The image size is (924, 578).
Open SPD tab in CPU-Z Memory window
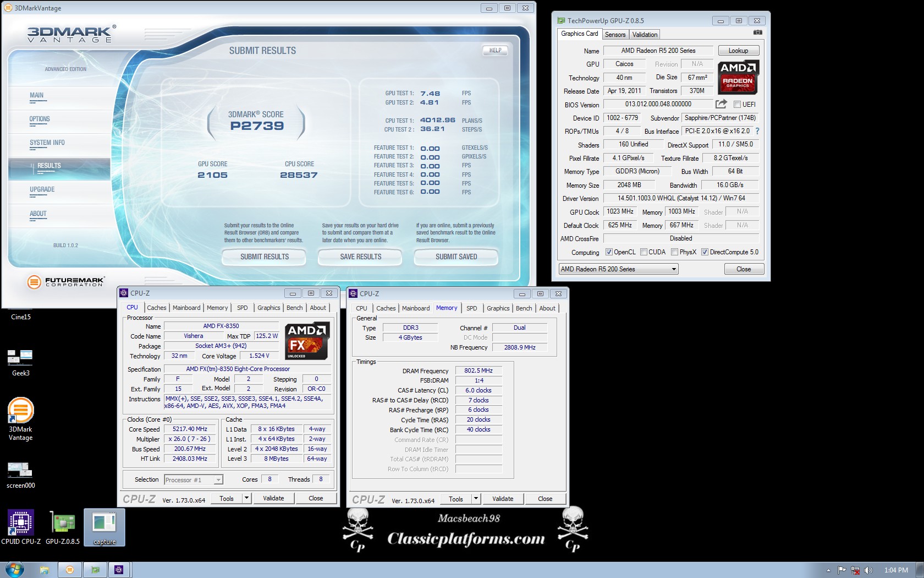pyautogui.click(x=471, y=308)
